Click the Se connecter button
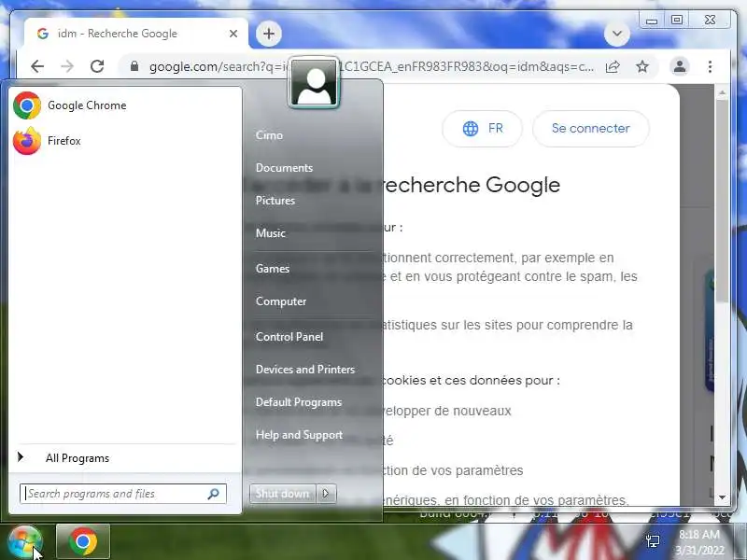 591,129
